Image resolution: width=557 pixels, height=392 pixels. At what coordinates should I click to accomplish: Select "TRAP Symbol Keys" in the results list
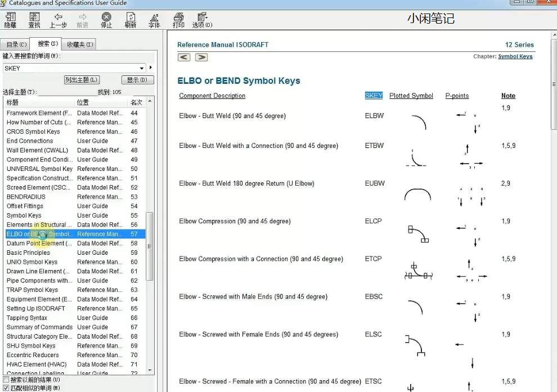click(x=32, y=290)
